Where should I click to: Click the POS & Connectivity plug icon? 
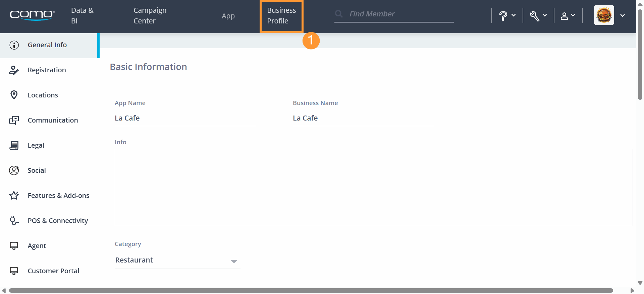pyautogui.click(x=14, y=221)
